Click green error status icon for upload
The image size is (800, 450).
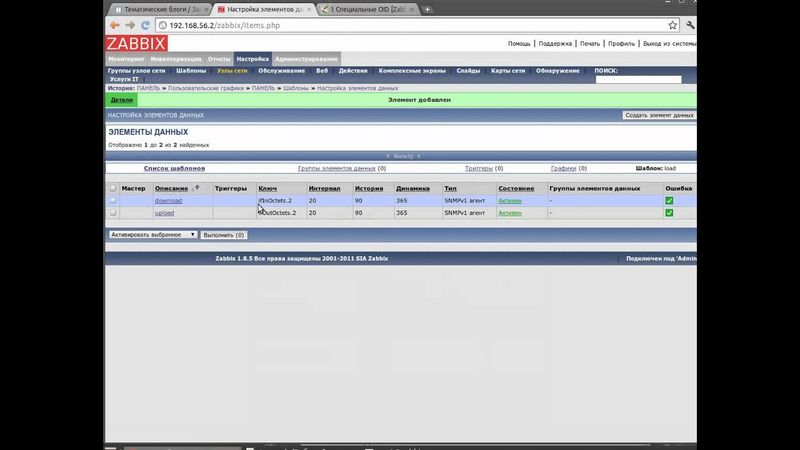pyautogui.click(x=669, y=213)
